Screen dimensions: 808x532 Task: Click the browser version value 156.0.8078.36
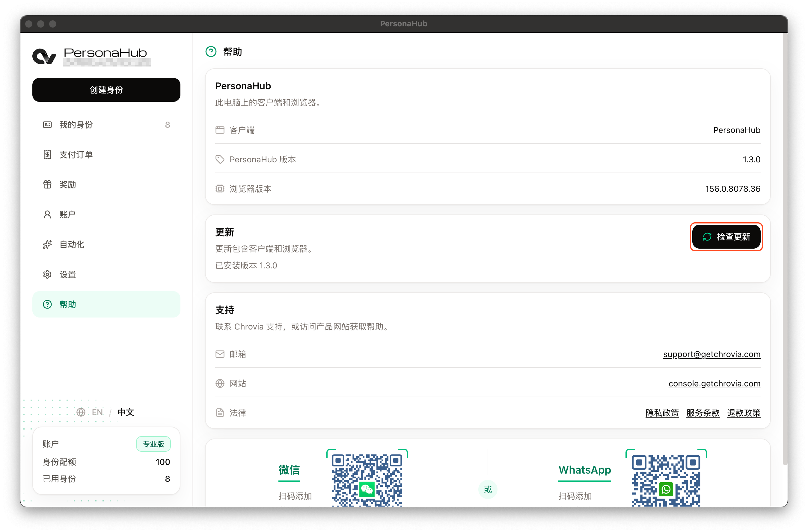coord(733,189)
